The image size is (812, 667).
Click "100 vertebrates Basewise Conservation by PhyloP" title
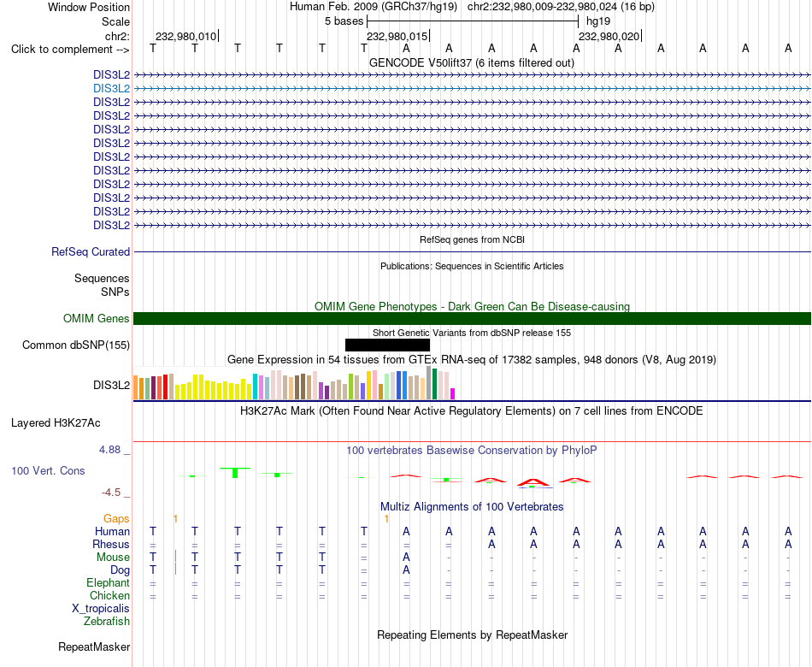472,451
